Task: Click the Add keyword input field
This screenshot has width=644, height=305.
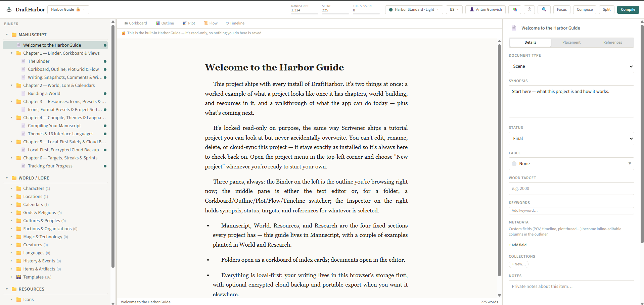Action: [x=571, y=210]
